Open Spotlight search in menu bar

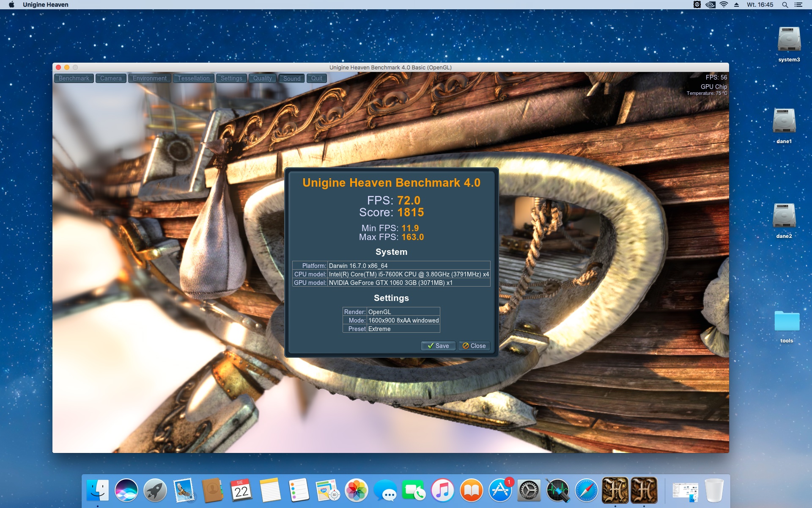pyautogui.click(x=785, y=5)
